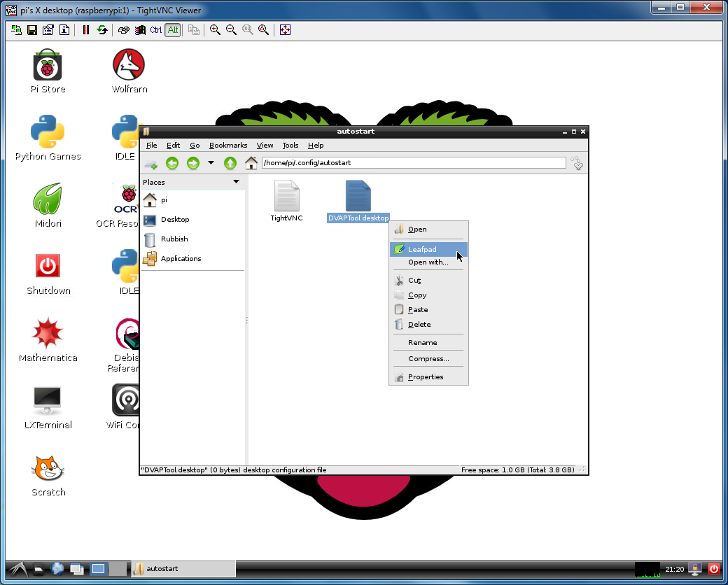
Task: Select Applications in Places sidebar
Action: [x=192, y=259]
